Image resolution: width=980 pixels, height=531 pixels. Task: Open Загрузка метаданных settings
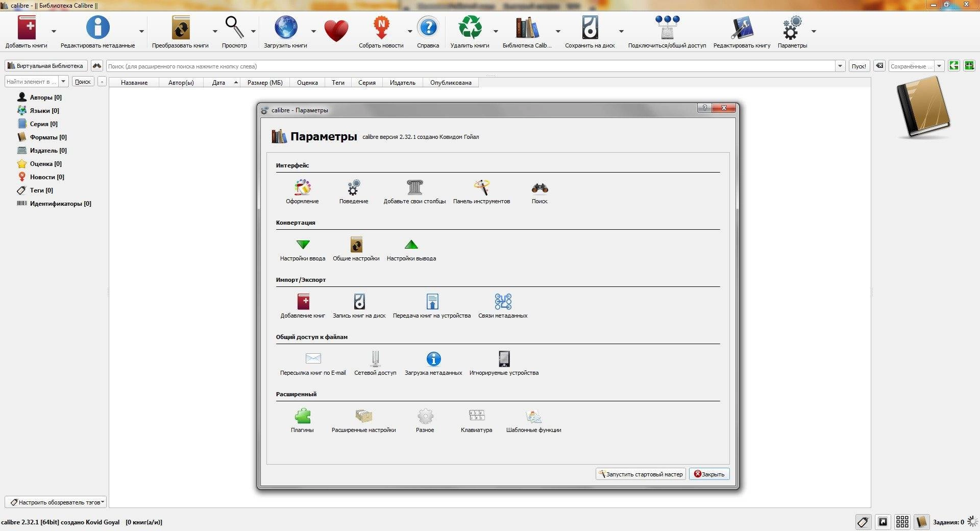tap(433, 364)
